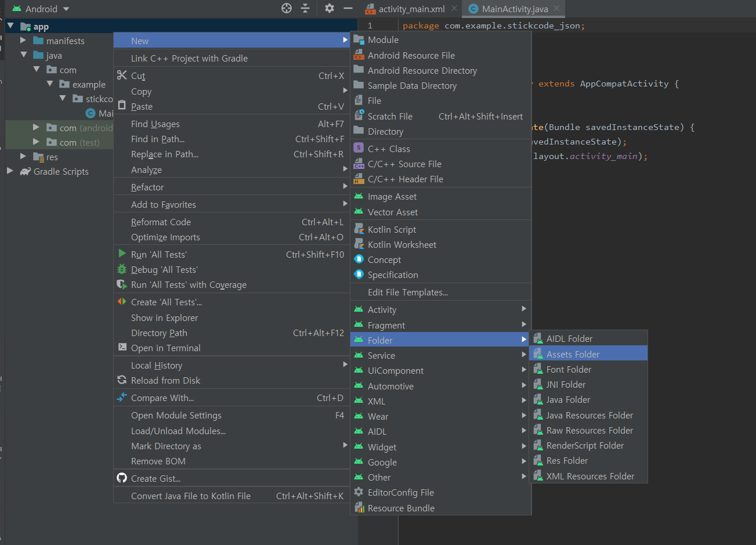Image resolution: width=756 pixels, height=545 pixels.
Task: Click the EditorConfig File gear icon
Action: point(359,492)
